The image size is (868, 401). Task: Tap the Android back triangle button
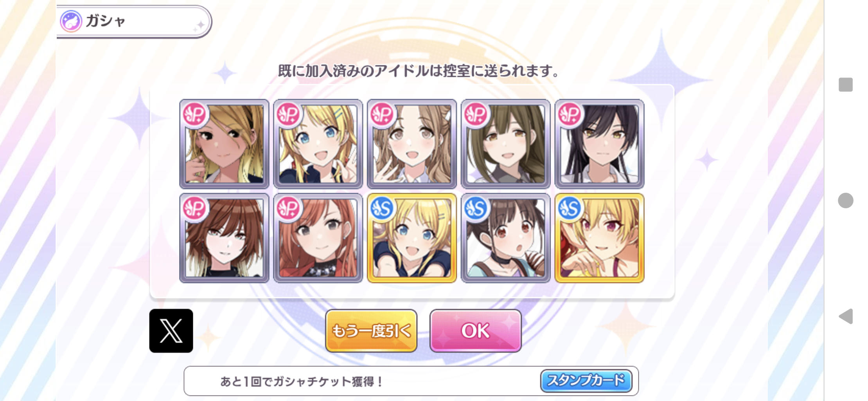(845, 316)
